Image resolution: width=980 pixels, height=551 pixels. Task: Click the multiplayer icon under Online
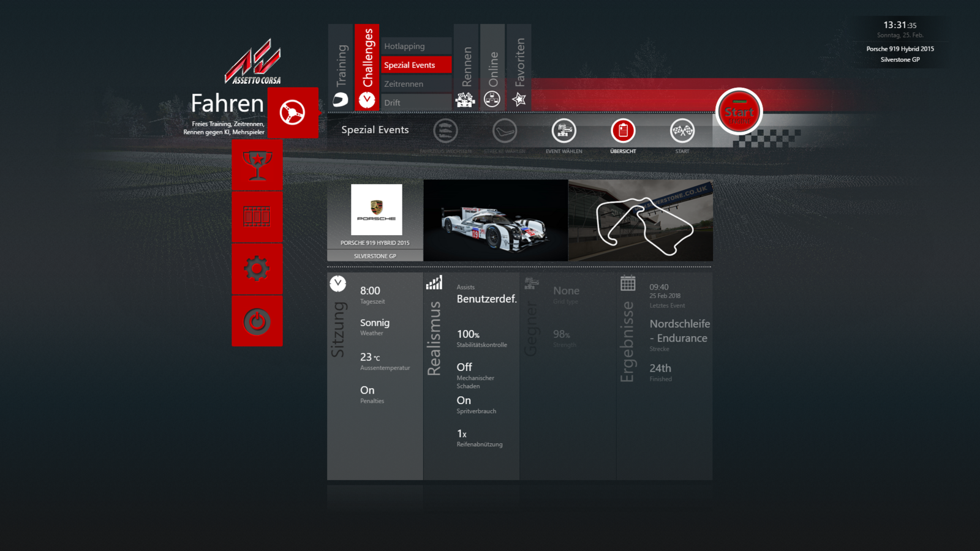tap(492, 99)
